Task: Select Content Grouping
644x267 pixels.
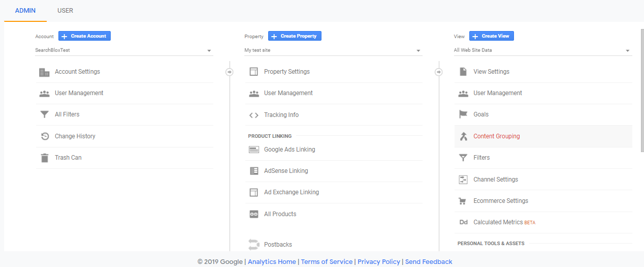Action: [543, 136]
